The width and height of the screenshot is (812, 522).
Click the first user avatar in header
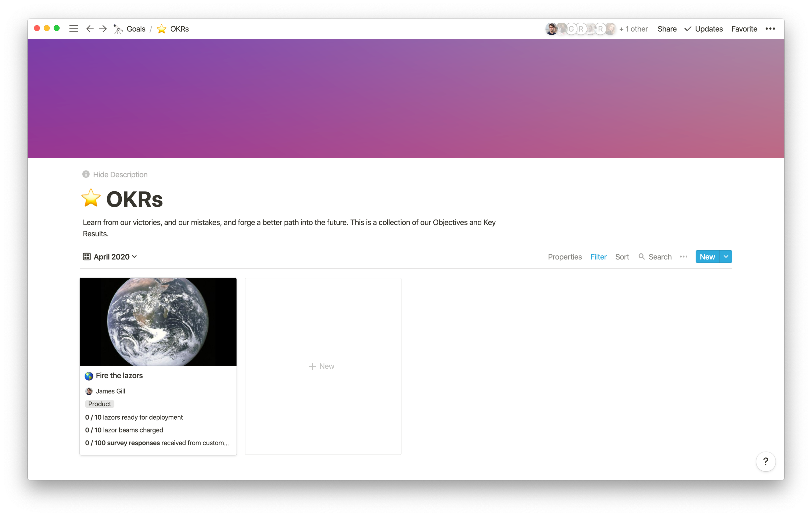click(x=552, y=29)
